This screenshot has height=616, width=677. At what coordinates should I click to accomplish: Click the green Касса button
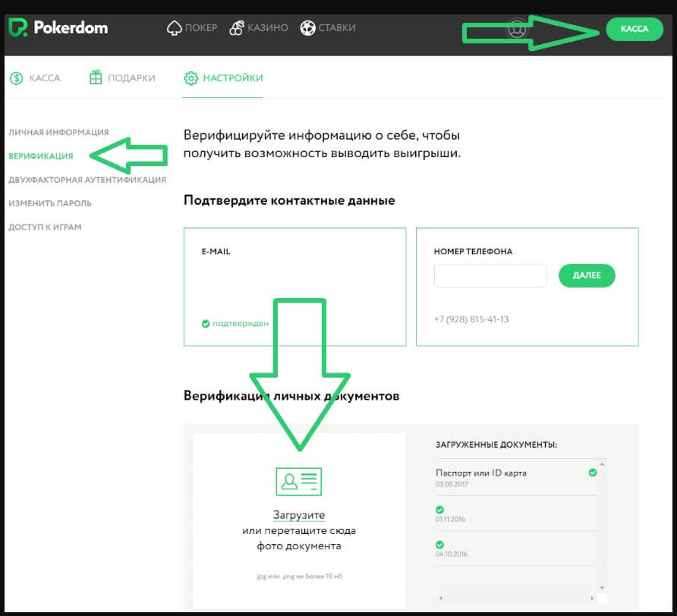[634, 29]
